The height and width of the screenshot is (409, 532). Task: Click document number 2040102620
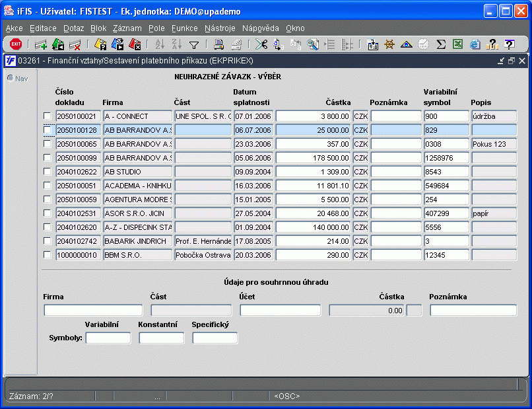point(79,227)
